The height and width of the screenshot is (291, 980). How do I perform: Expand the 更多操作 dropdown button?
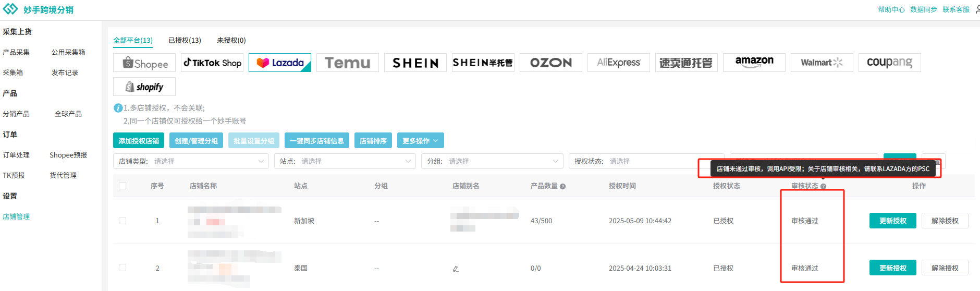click(421, 141)
